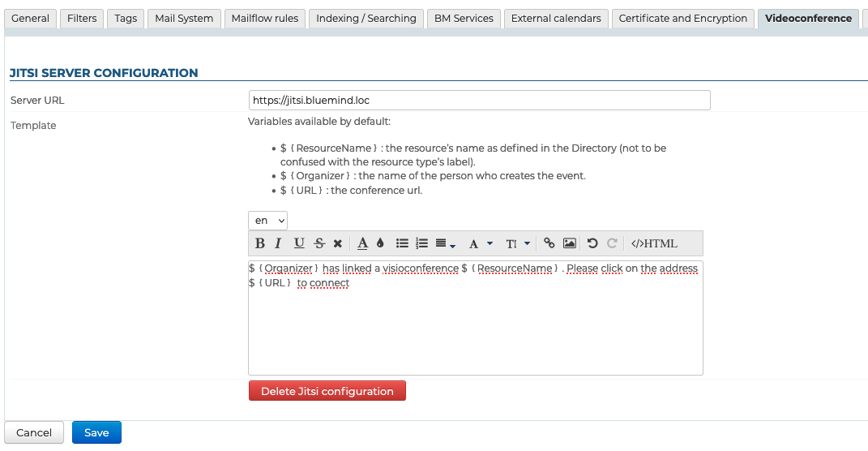
Task: Insert a hyperlink using the link icon
Action: (549, 243)
